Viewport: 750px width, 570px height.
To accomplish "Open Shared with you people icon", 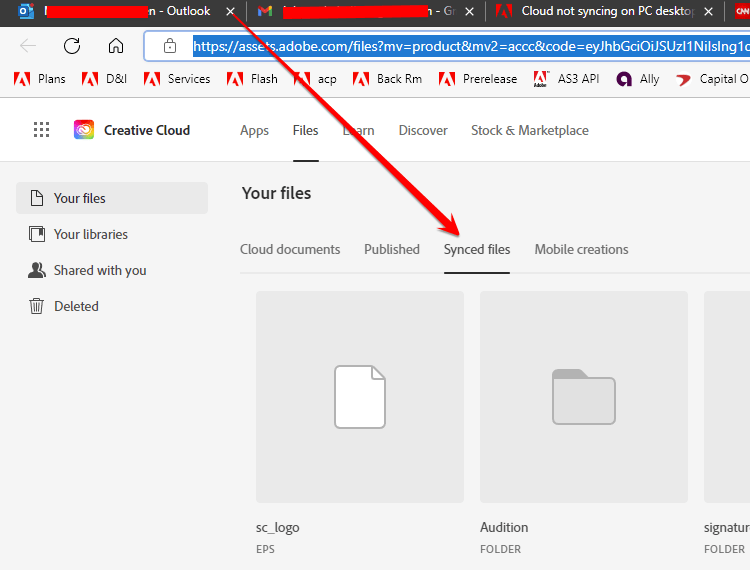I will coord(37,270).
